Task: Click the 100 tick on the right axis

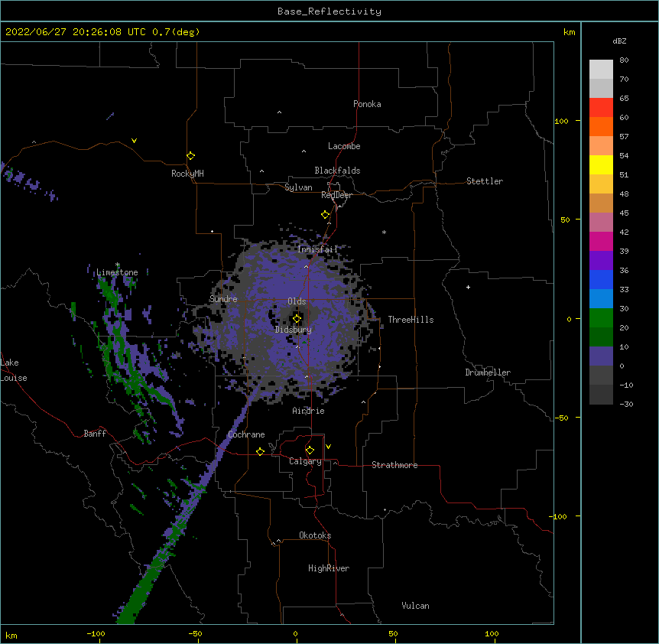Action: pyautogui.click(x=561, y=121)
